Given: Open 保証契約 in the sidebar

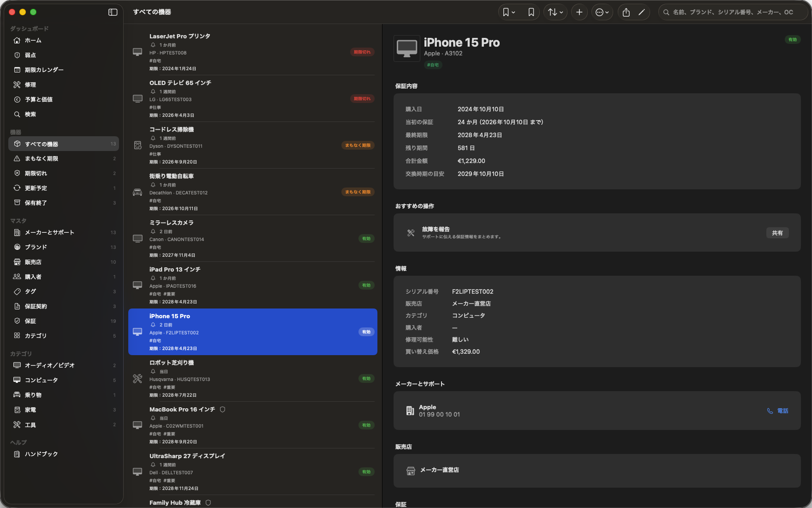Looking at the screenshot, I should [x=64, y=307].
